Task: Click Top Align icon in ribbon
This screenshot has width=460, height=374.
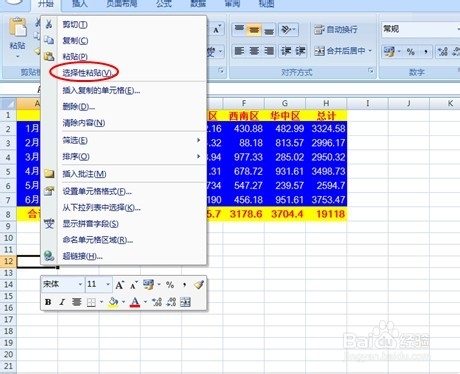Action: pos(239,30)
